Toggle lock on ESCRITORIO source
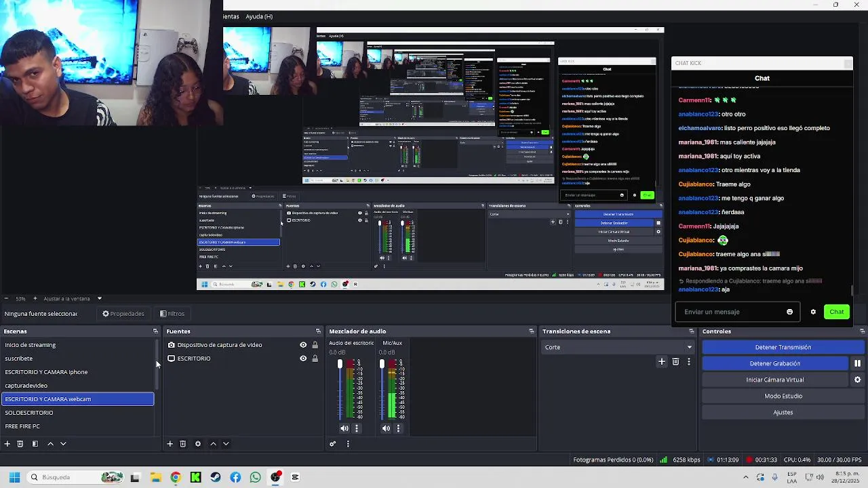The height and width of the screenshot is (488, 868). (315, 359)
